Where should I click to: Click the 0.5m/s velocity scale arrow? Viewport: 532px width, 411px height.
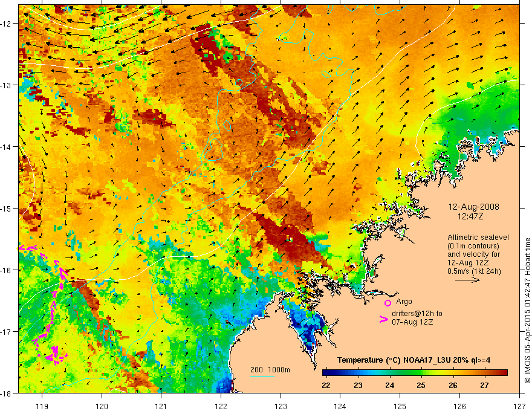point(467,280)
